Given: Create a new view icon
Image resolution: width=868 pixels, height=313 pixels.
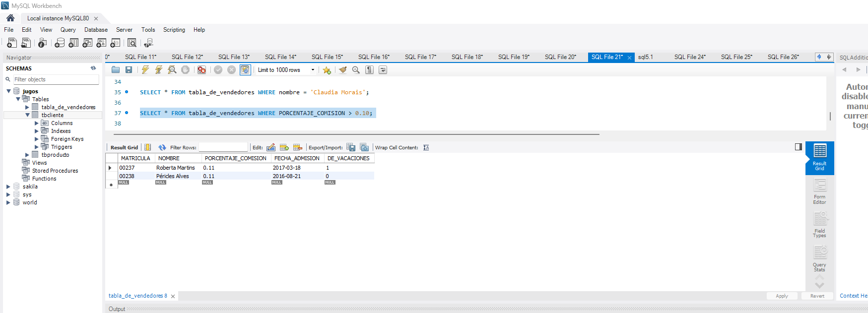Looking at the screenshot, I should [87, 43].
